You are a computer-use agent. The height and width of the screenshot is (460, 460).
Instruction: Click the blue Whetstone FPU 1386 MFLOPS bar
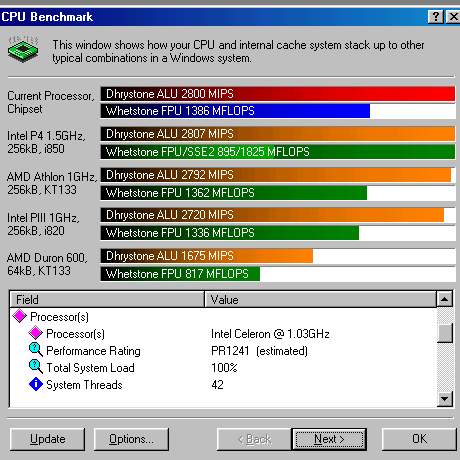pyautogui.click(x=235, y=111)
